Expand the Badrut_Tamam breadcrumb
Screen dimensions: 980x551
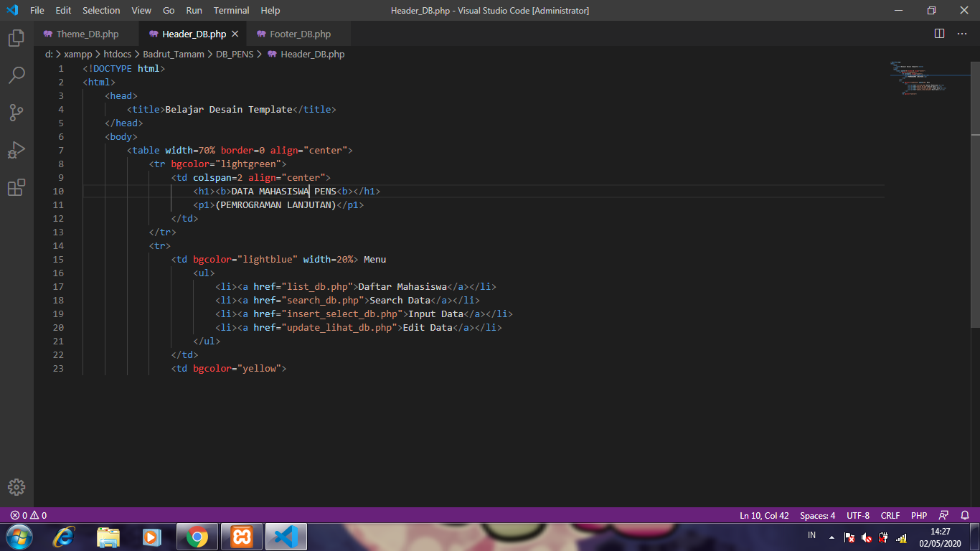point(174,54)
